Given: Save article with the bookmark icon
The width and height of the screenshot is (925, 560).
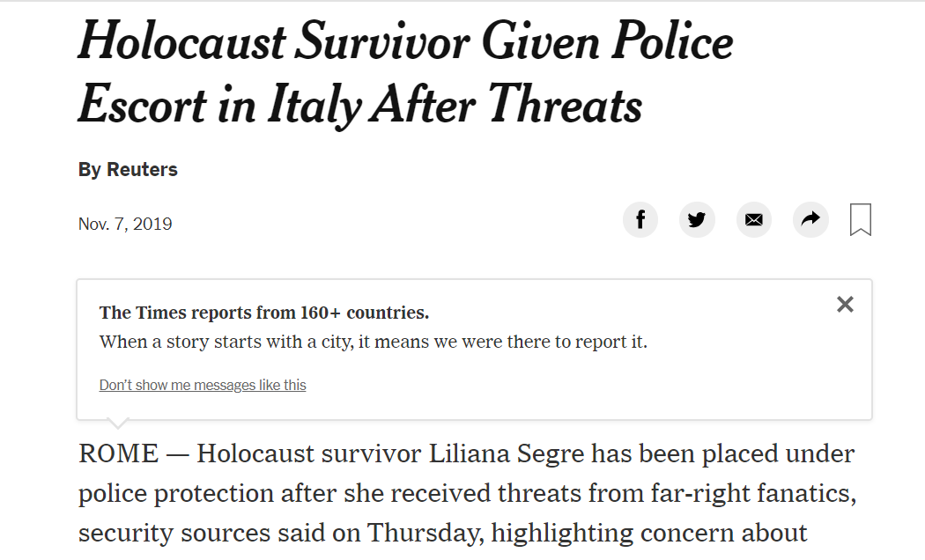Looking at the screenshot, I should [x=860, y=220].
